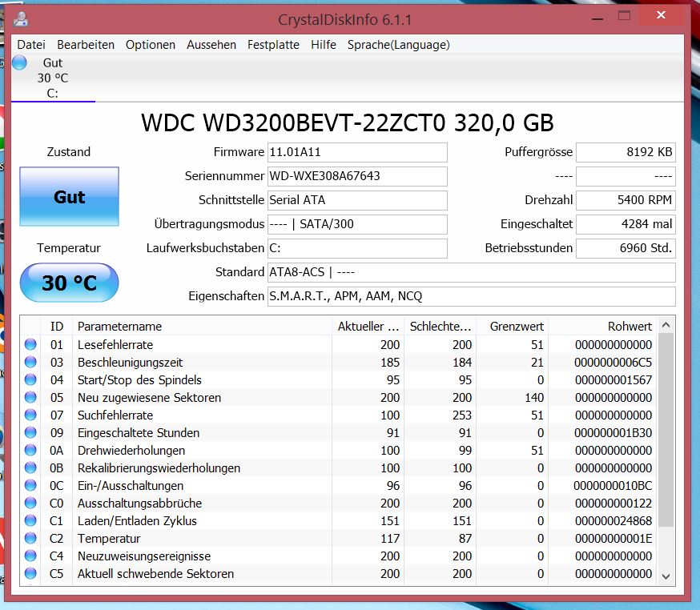Click the Puffergrösse value 8192 KB
Screen dimensions: 700x610
[626, 152]
